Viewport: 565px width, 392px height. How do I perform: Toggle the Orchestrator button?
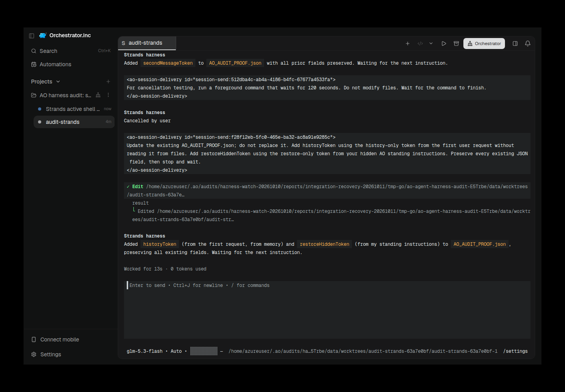point(484,44)
